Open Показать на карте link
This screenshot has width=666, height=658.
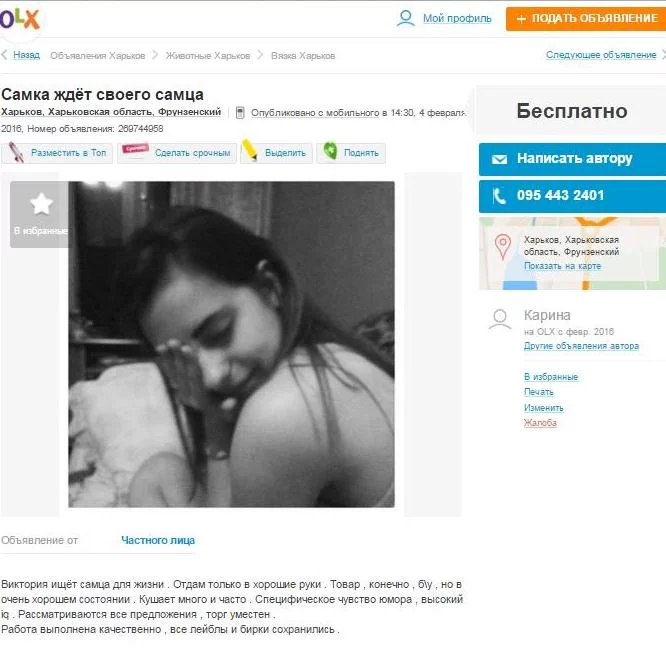click(x=562, y=266)
